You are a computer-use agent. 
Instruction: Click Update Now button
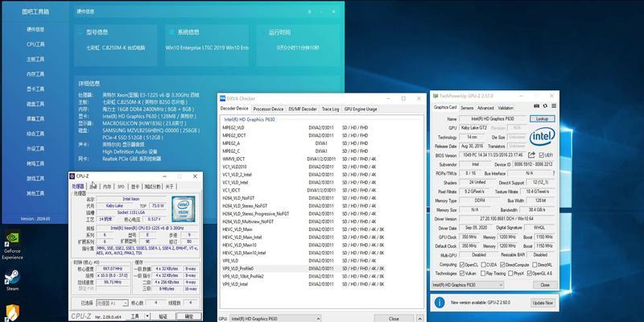pos(543,303)
